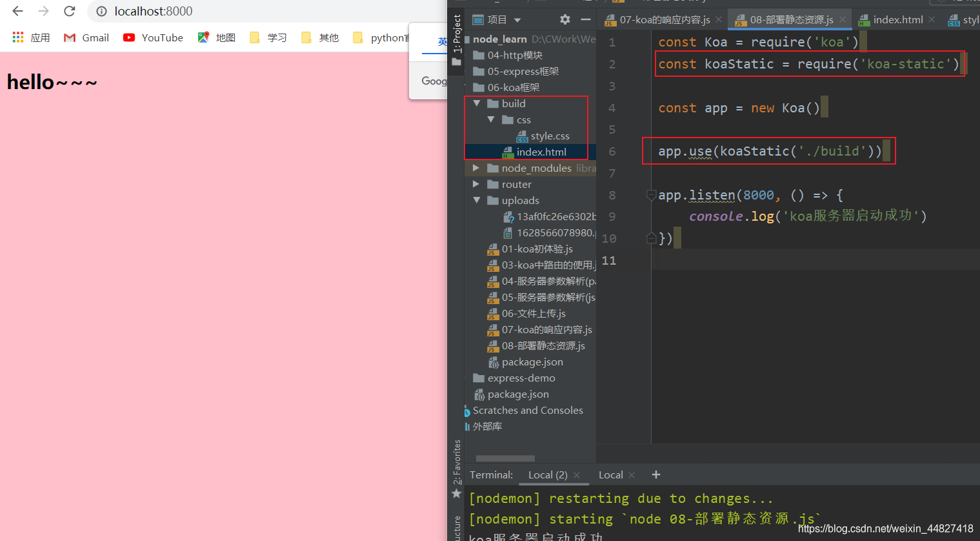The image size is (980, 541).
Task: Open the 其他 bookmark folder
Action: pyautogui.click(x=320, y=37)
